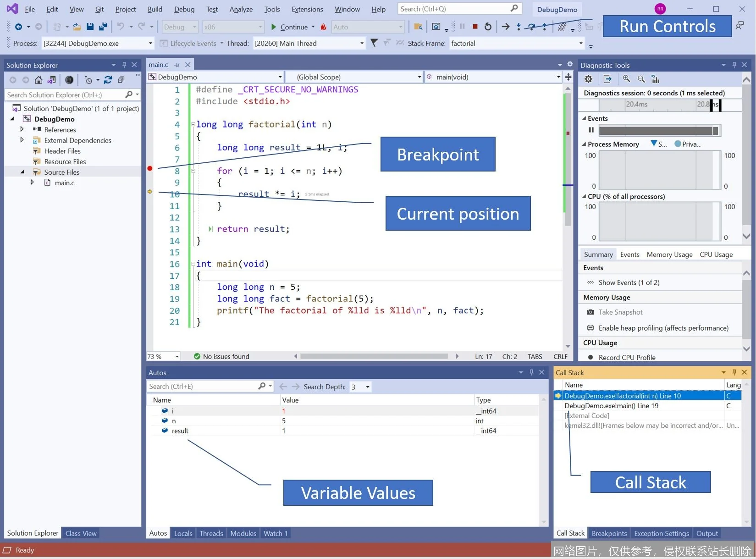Click the editor horizontal scrollbar
The height and width of the screenshot is (559, 756).
(374, 356)
